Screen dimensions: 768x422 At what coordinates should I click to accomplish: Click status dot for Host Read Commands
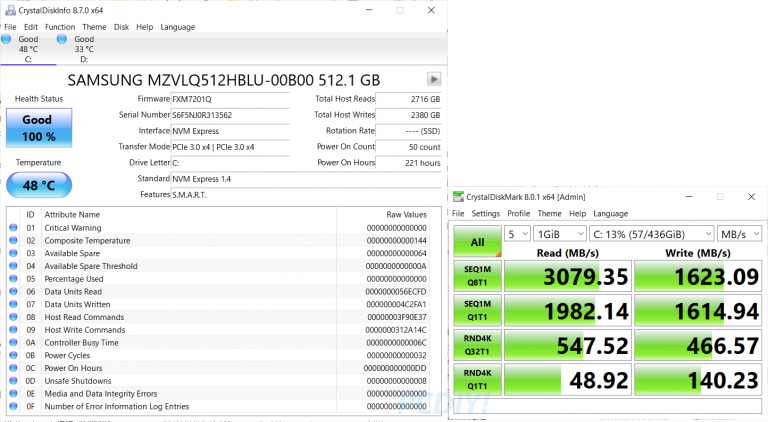[x=13, y=317]
